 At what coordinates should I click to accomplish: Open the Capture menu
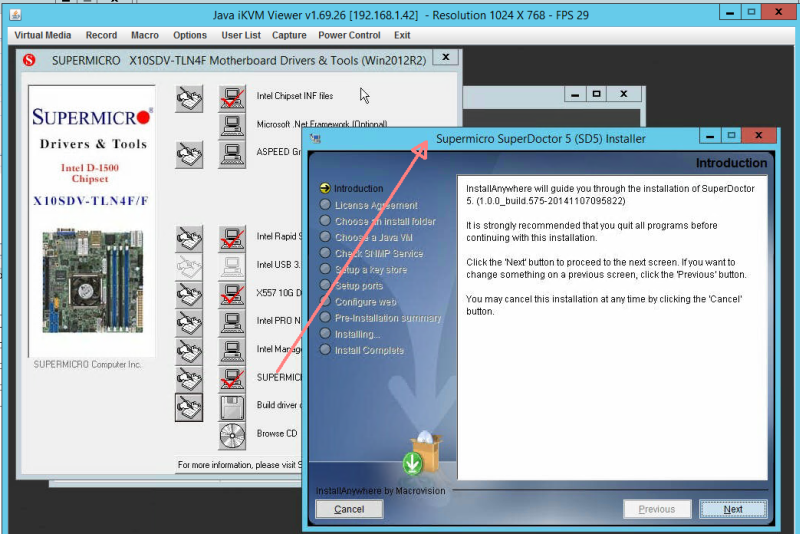[289, 35]
